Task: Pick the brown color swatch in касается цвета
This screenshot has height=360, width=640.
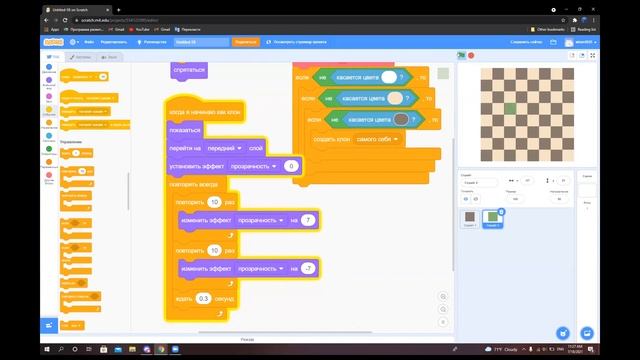Action: pos(401,119)
